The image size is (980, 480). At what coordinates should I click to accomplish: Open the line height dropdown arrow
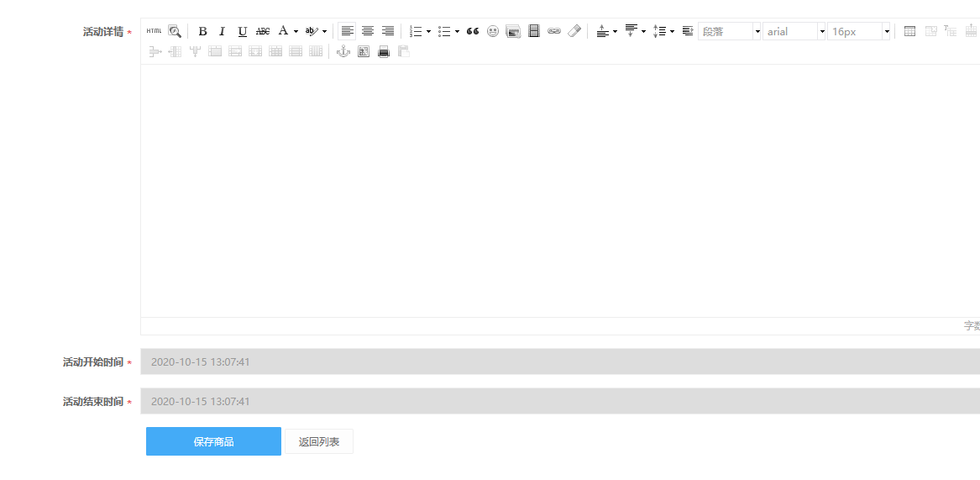point(673,31)
